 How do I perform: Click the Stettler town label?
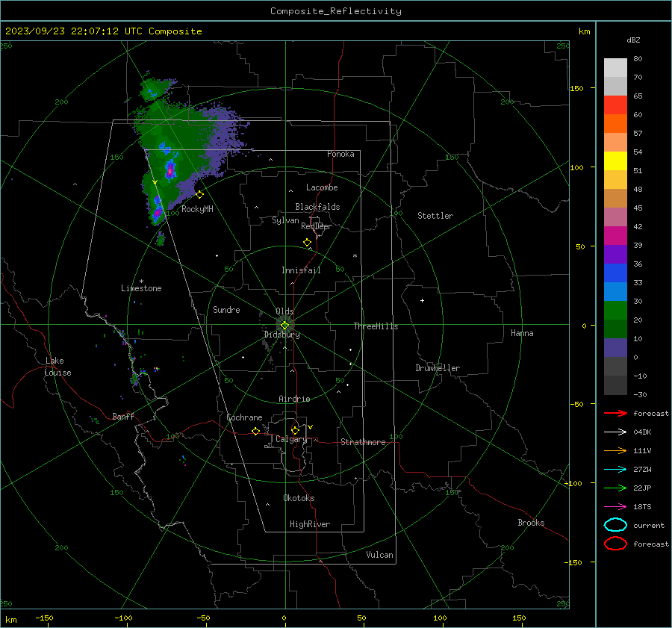(x=435, y=216)
